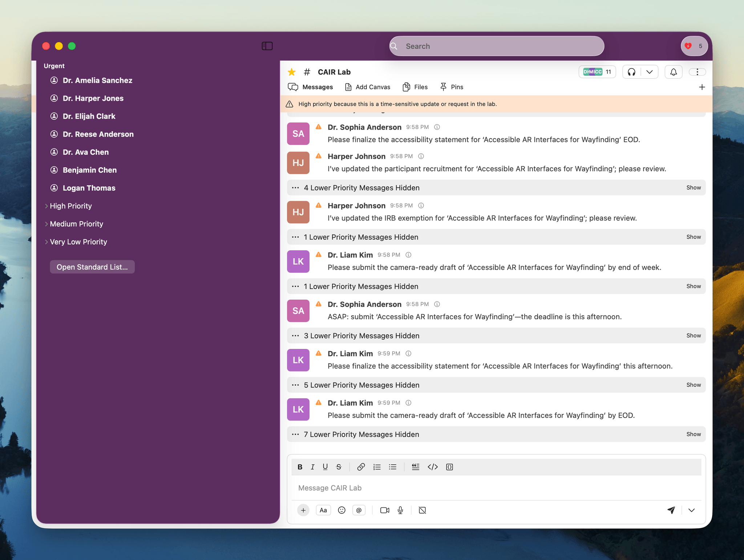Image resolution: width=744 pixels, height=560 pixels.
Task: Click the Open Standard List button
Action: click(x=92, y=267)
